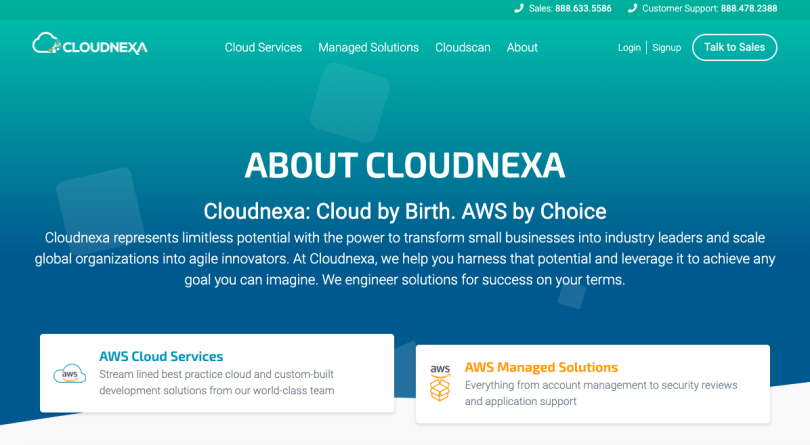Click the Sales phone handset icon

pyautogui.click(x=519, y=8)
